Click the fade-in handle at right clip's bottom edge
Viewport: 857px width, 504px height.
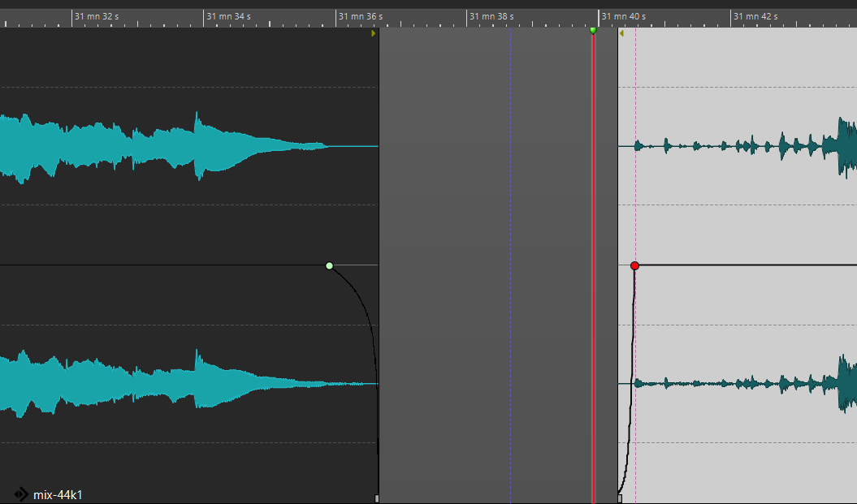coord(620,498)
